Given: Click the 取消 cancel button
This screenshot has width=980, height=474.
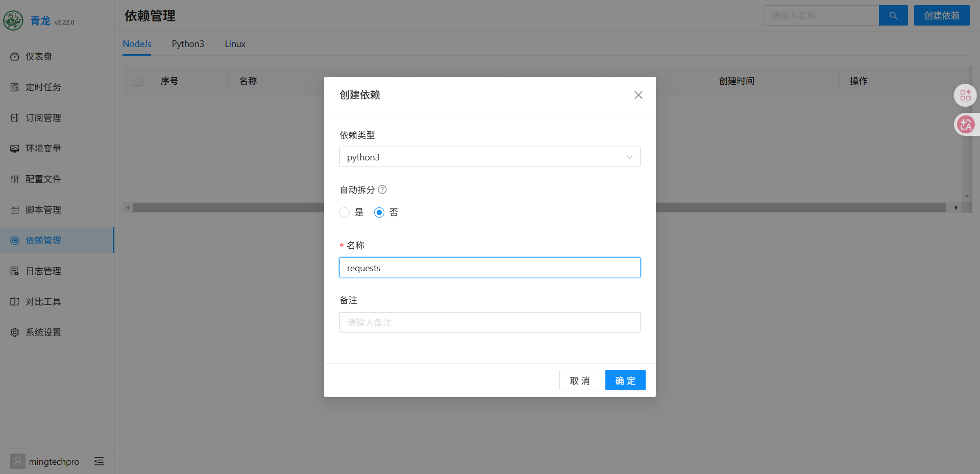Looking at the screenshot, I should [x=580, y=380].
